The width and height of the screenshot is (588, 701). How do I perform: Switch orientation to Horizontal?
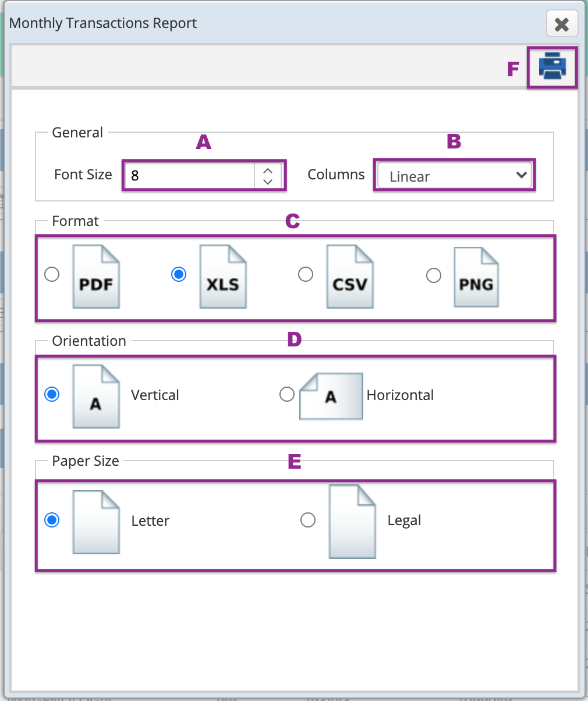tap(286, 394)
